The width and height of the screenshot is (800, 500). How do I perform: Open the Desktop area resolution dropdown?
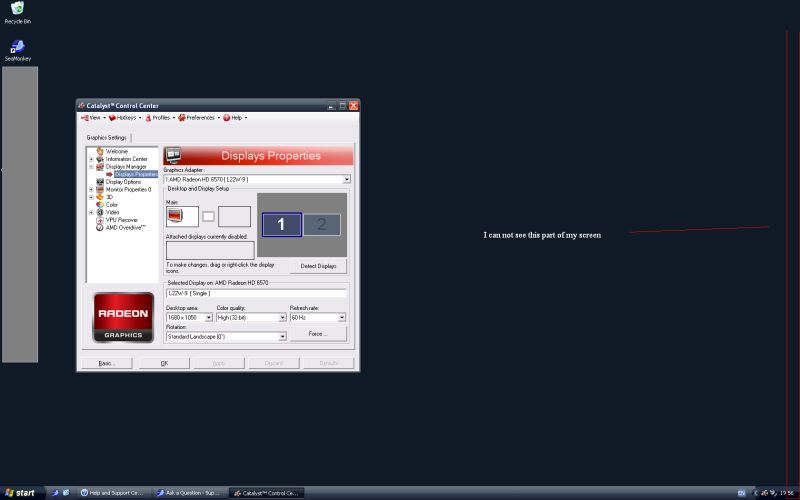(x=209, y=317)
